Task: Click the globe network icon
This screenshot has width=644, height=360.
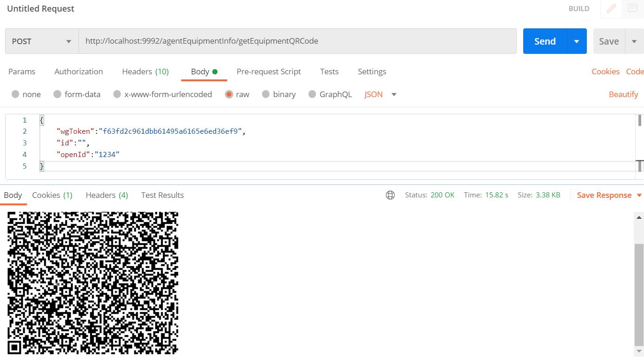Action: (390, 195)
